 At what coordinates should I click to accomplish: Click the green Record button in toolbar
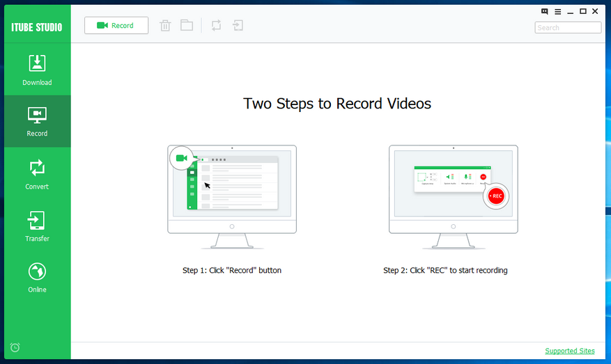[116, 25]
